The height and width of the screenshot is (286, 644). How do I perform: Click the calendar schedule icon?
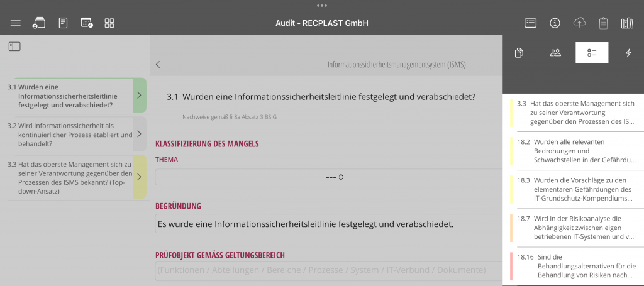tap(87, 23)
